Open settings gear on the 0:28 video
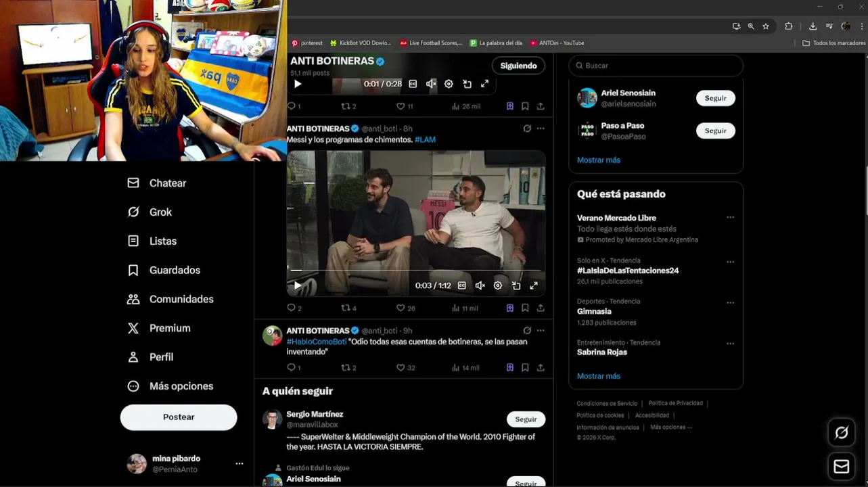The image size is (868, 487). 449,84
